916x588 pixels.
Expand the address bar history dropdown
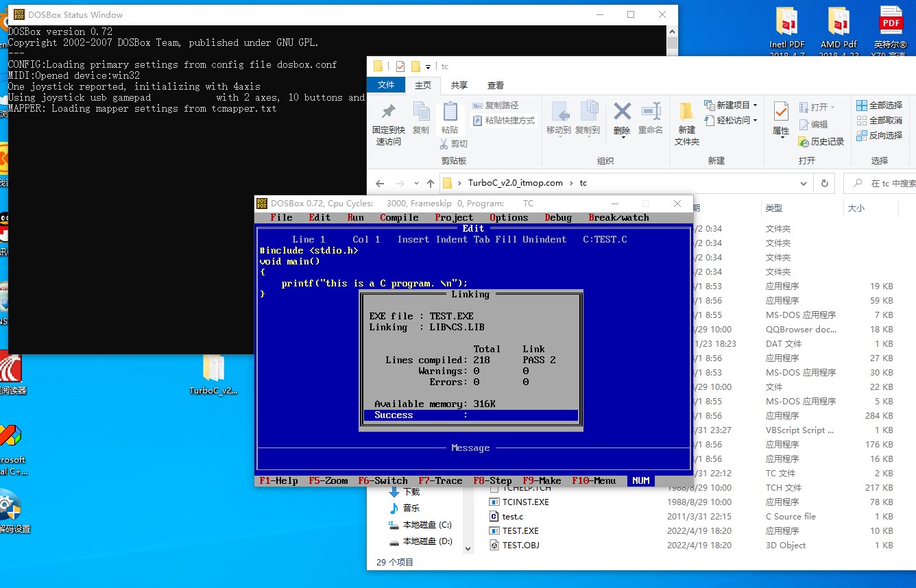pyautogui.click(x=804, y=184)
